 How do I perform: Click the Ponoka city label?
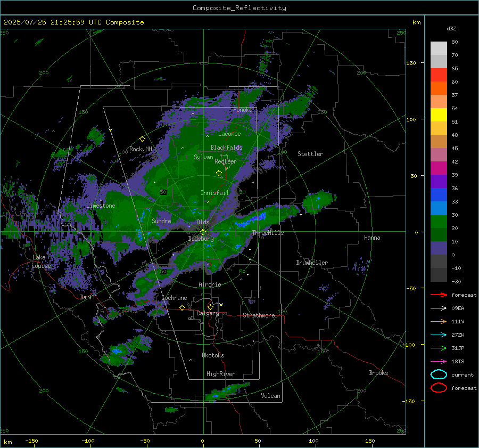[243, 110]
